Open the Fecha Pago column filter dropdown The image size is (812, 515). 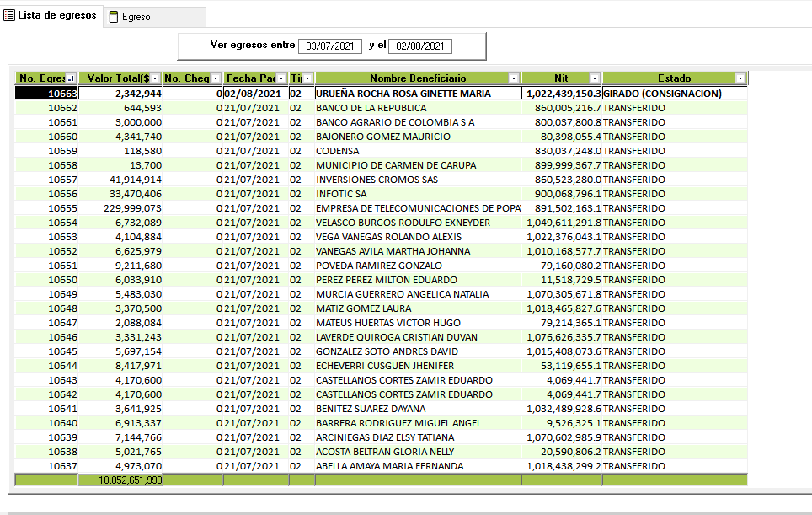(281, 78)
